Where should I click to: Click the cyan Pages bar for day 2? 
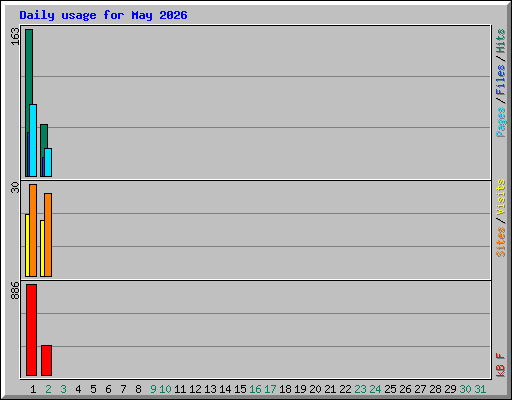coord(48,162)
